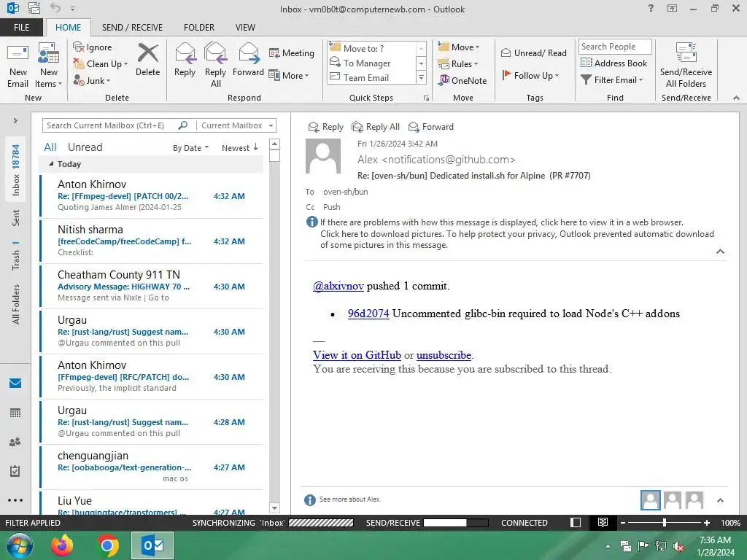Open the Address Book
Image resolution: width=747 pixels, height=560 pixels.
click(614, 63)
